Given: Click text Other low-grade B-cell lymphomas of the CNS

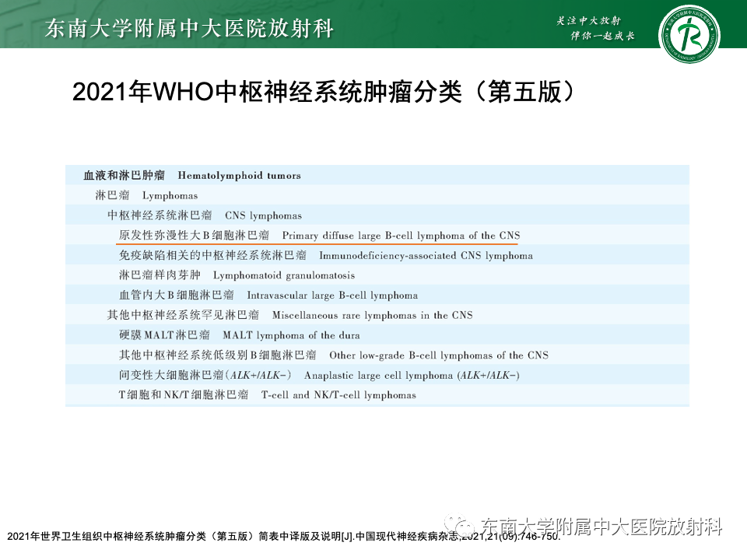Looking at the screenshot, I should tap(439, 355).
